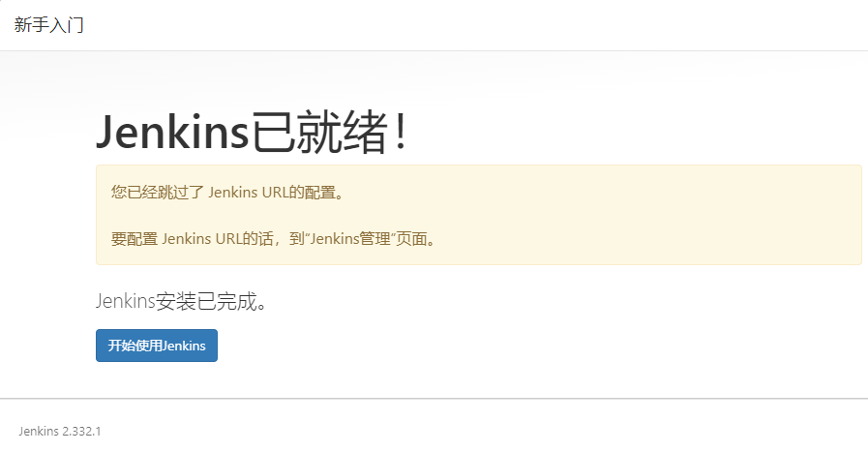Click the 您已经跳过了 Jenkins URL的配置 warning line
868x452 pixels.
pos(227,193)
